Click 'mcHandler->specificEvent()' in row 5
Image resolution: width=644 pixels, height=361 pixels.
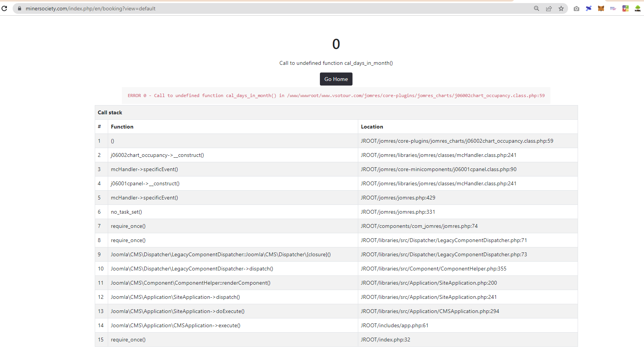pyautogui.click(x=144, y=198)
